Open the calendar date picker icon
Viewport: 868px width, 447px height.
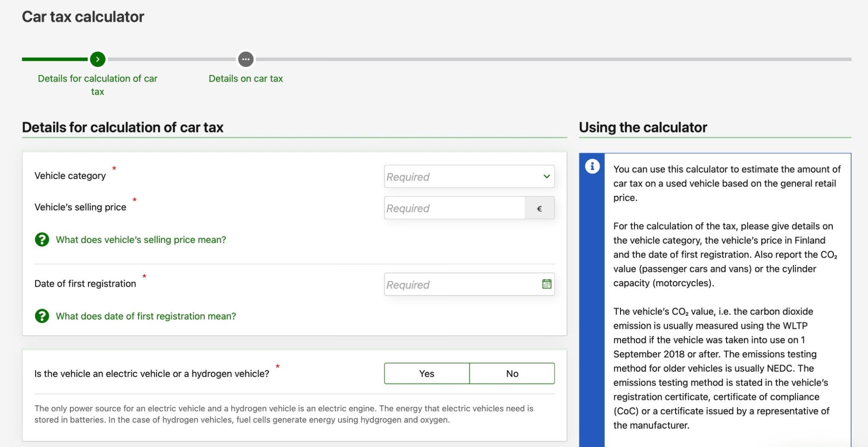[x=547, y=284]
